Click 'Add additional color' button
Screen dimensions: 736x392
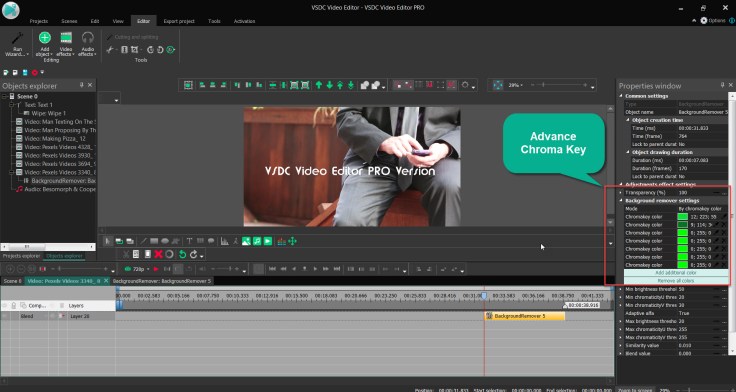click(676, 273)
